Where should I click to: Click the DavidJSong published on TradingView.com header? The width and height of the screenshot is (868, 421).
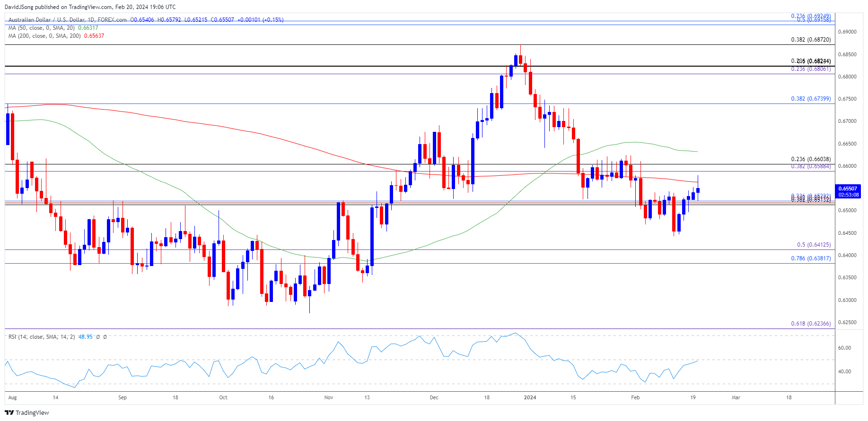click(x=90, y=7)
